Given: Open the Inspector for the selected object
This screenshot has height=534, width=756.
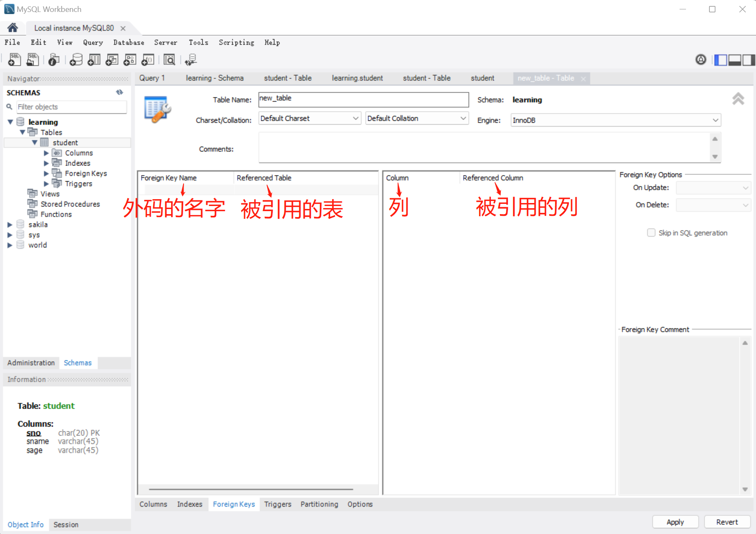Looking at the screenshot, I should point(53,59).
